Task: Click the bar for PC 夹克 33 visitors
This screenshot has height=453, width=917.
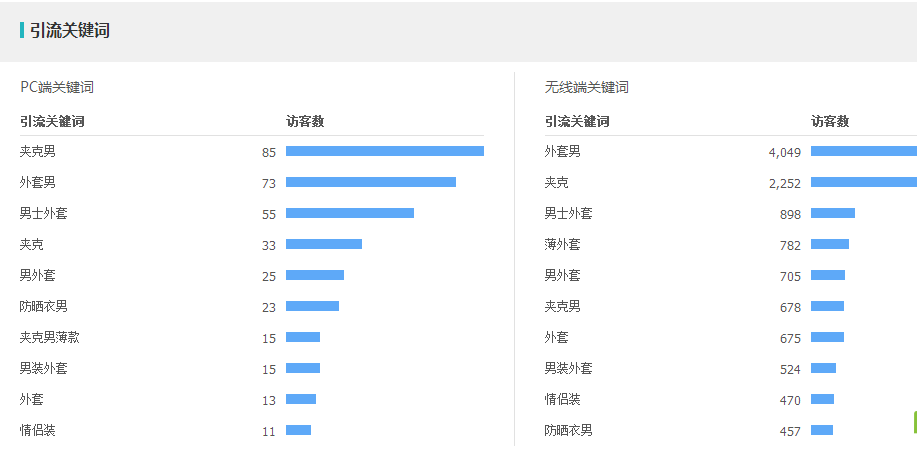Action: 324,244
